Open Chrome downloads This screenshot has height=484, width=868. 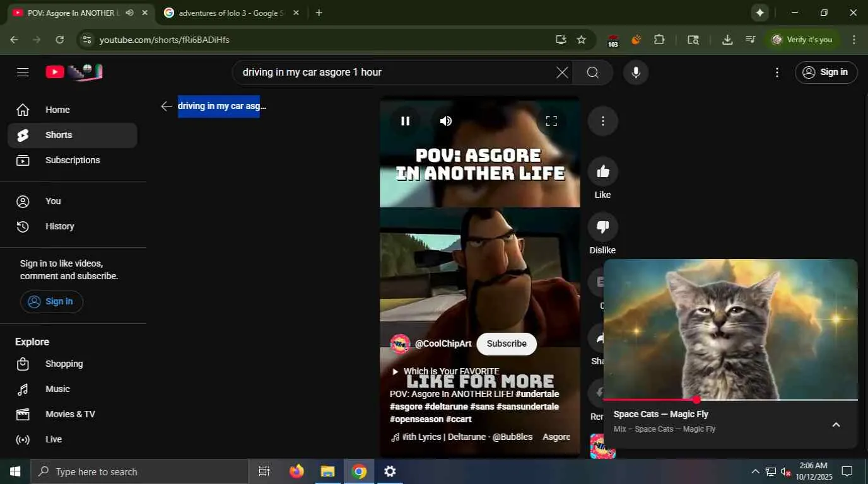(x=727, y=40)
